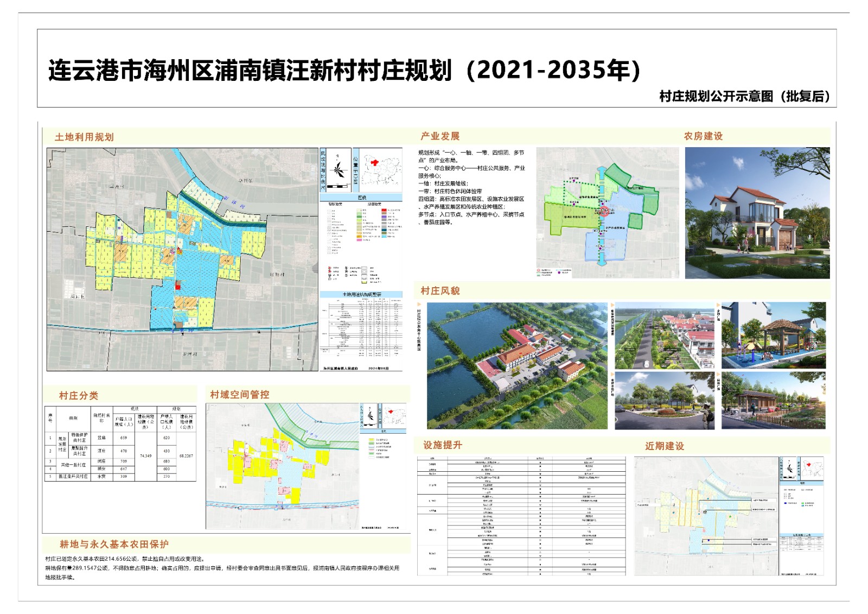Screen dimensions: 868x614
Task: Click the red parcel on land use map
Action: (x=178, y=285)
